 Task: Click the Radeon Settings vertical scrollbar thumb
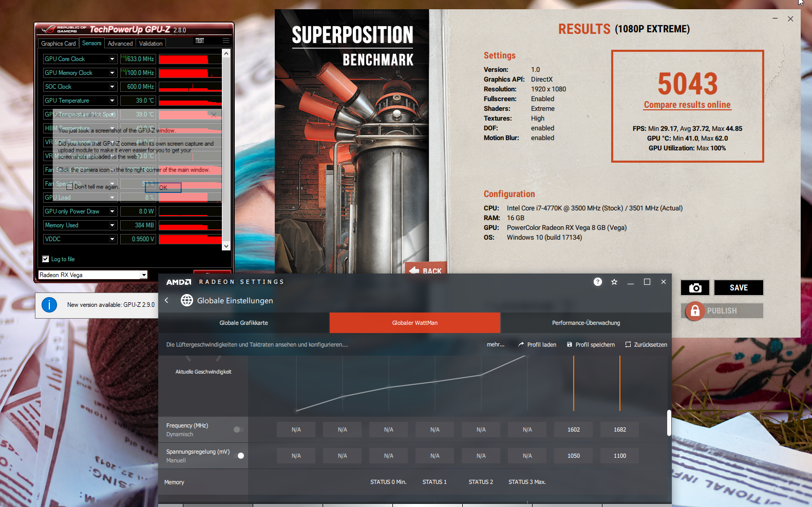tap(669, 423)
